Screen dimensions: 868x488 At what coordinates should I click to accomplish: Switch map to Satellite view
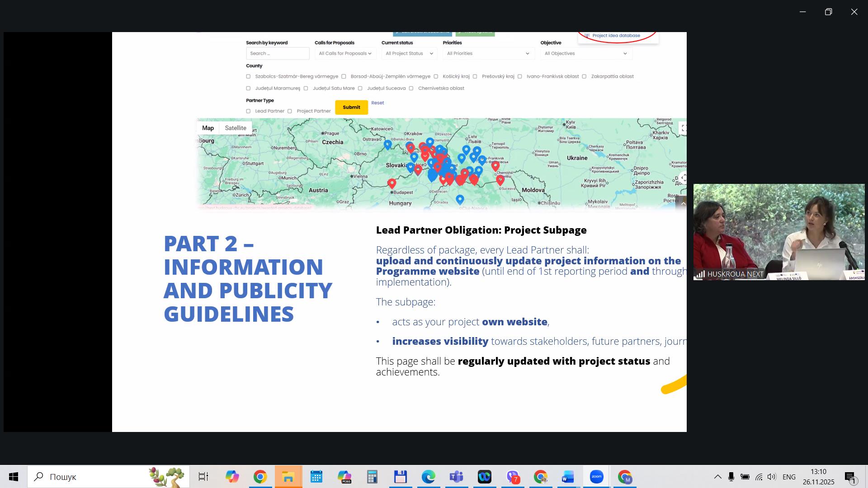236,128
